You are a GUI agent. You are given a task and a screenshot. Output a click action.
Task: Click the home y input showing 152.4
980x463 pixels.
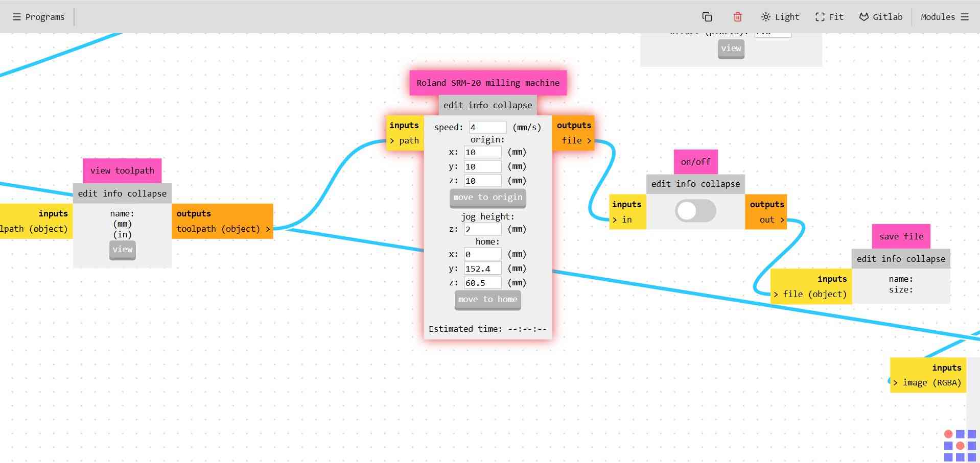coord(482,269)
